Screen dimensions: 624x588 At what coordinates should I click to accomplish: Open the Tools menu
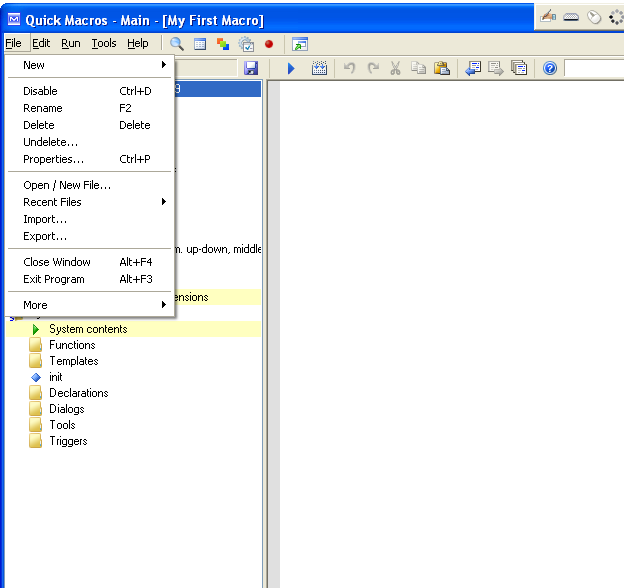pos(104,43)
